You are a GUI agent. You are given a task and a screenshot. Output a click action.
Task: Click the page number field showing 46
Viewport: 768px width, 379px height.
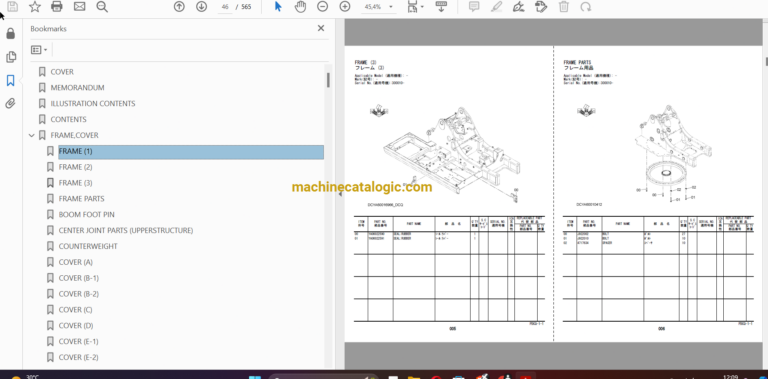[225, 7]
